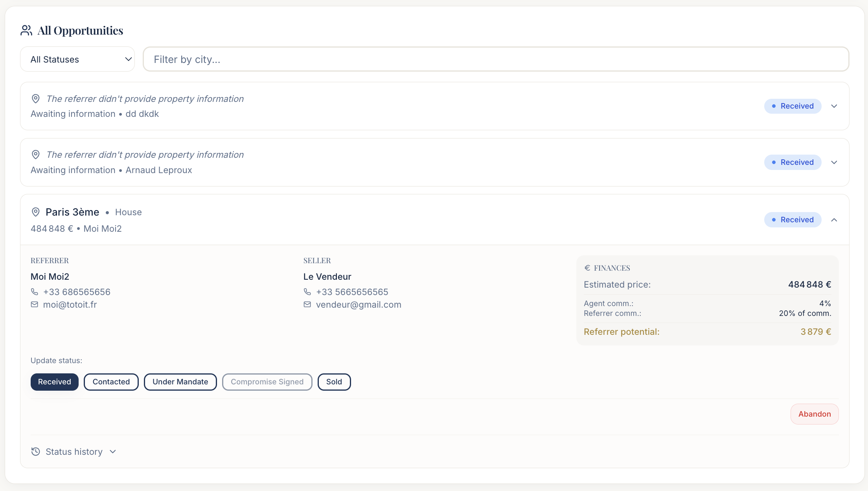Click the Received badge on Arnaud Leproux's card

coord(793,162)
